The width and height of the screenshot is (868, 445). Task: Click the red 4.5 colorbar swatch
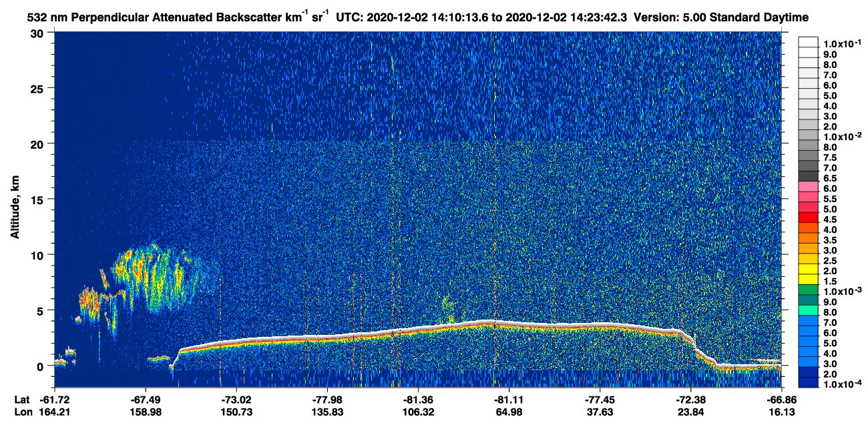[808, 219]
